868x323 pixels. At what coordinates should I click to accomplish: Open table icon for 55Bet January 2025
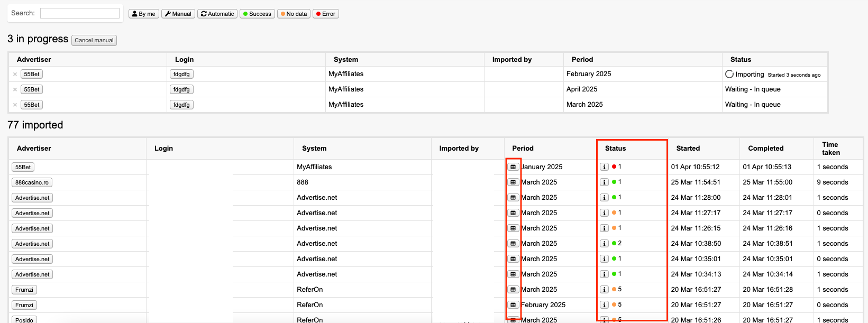(513, 167)
